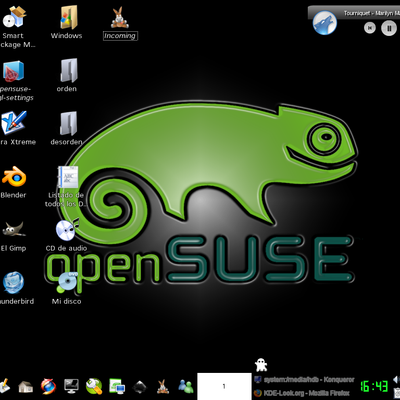Screen dimensions: 400x400
Task: Open the desorden folder
Action: [x=68, y=124]
